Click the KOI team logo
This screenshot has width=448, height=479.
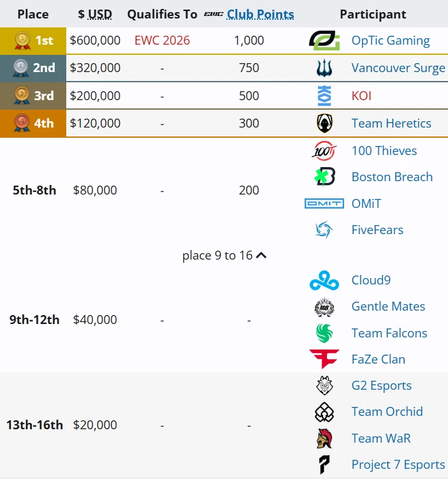click(x=324, y=96)
